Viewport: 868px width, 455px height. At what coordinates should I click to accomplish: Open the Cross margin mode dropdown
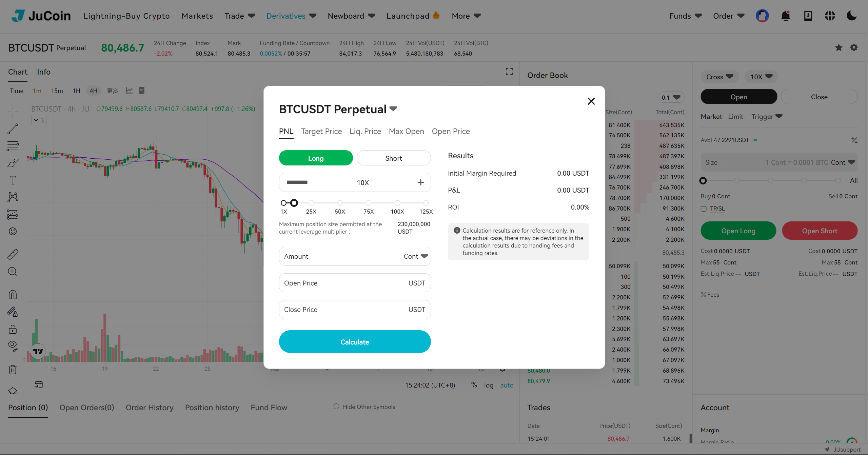pos(719,77)
